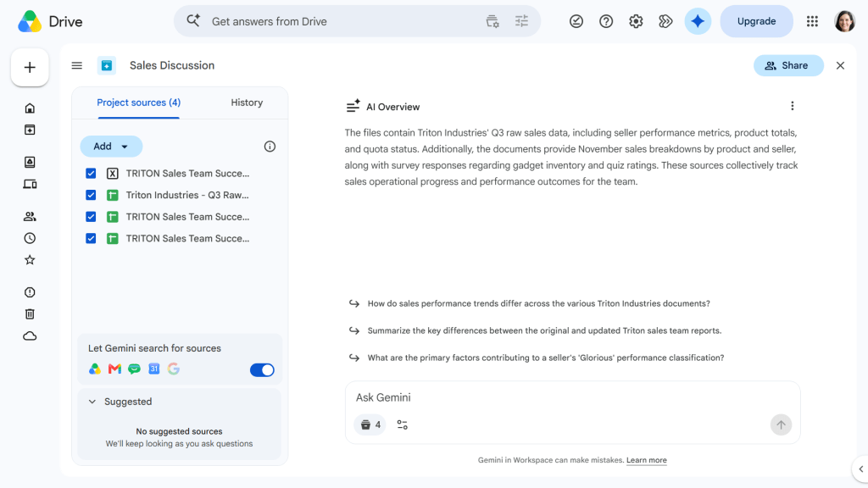This screenshot has width=868, height=488.
Task: Click the search magnifier sparkle icon
Action: pyautogui.click(x=192, y=21)
